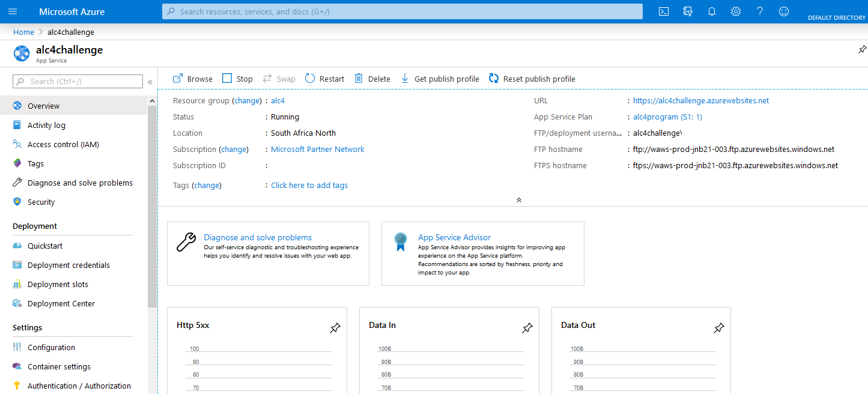868x394 pixels.
Task: Restart the app service
Action: tap(324, 79)
